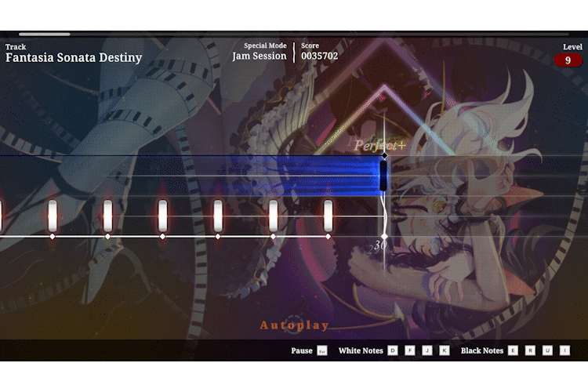Click the R key icon for Black Notes
The image size is (588, 392).
[530, 350]
